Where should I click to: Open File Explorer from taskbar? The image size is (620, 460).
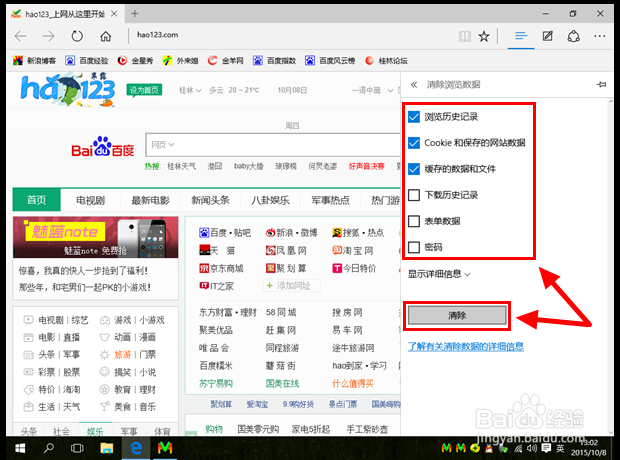(x=106, y=448)
